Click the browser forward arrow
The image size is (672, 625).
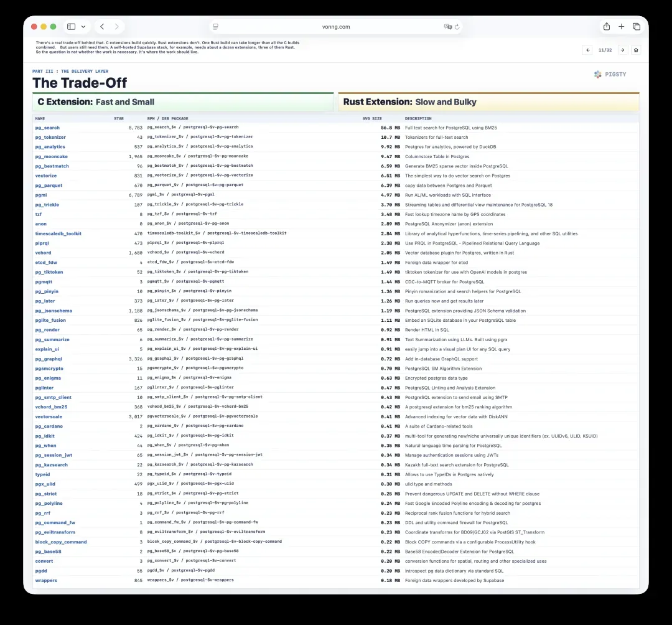tap(116, 27)
